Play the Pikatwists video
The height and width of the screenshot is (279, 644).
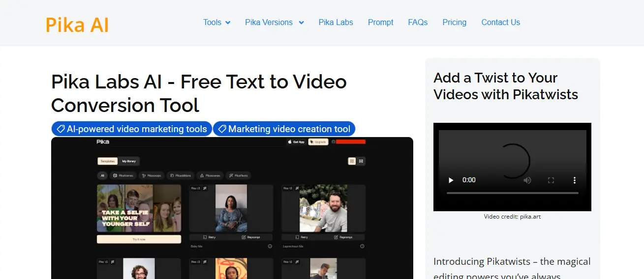tap(451, 180)
